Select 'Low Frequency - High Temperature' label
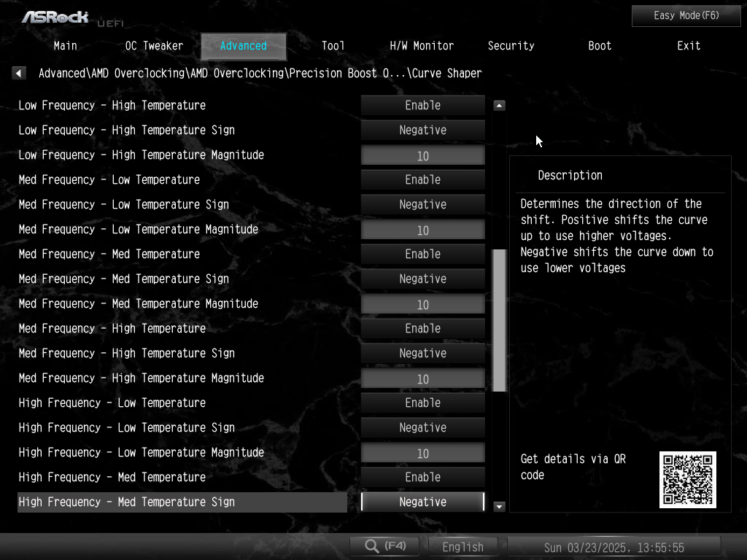 112,105
